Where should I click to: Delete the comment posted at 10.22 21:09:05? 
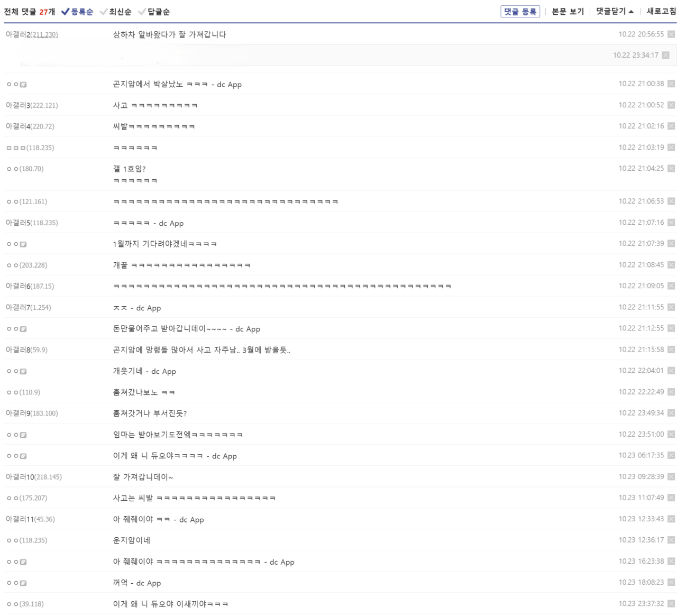(671, 286)
